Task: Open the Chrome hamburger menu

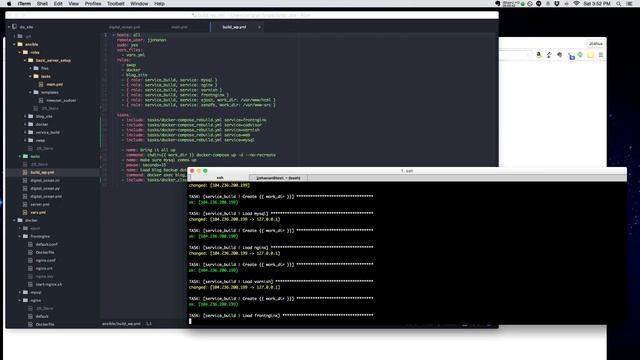Action: click(x=601, y=55)
